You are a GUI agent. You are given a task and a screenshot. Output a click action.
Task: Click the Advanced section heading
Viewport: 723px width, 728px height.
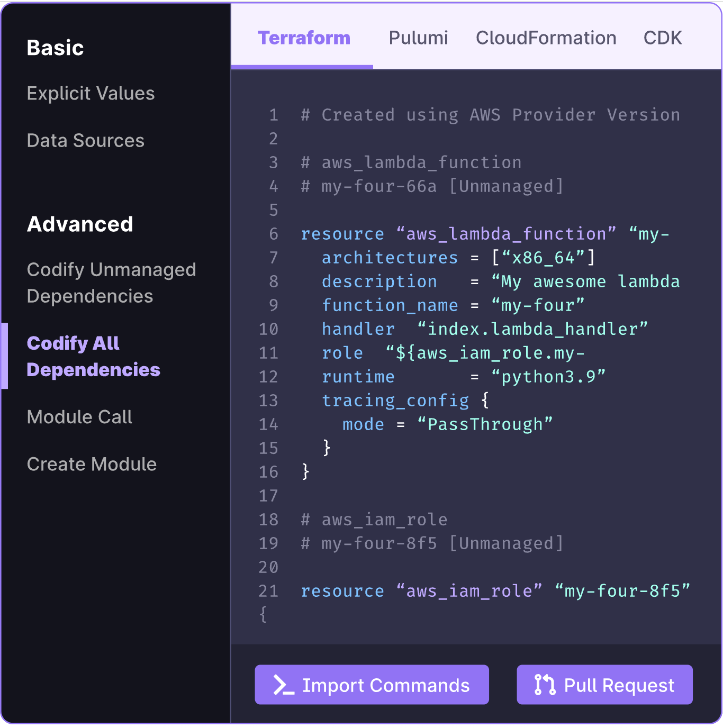click(x=80, y=224)
